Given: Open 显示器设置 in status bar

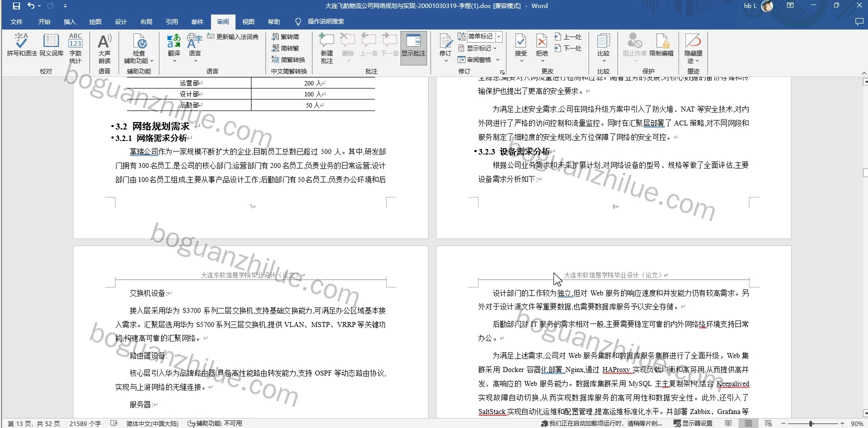Looking at the screenshot, I should coord(693,423).
